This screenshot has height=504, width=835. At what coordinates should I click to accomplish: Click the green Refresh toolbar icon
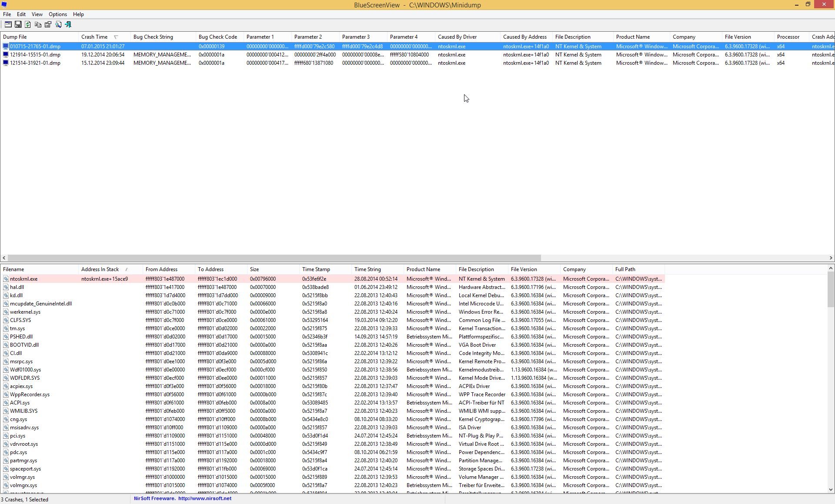pyautogui.click(x=28, y=25)
